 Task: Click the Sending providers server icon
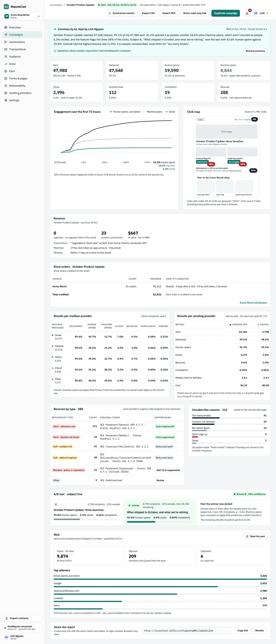tap(6, 93)
